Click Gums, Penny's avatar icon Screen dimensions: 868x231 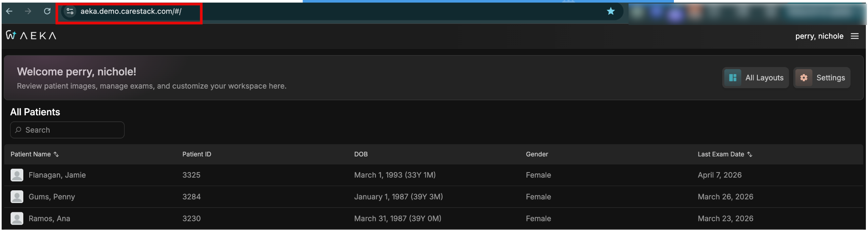17,197
